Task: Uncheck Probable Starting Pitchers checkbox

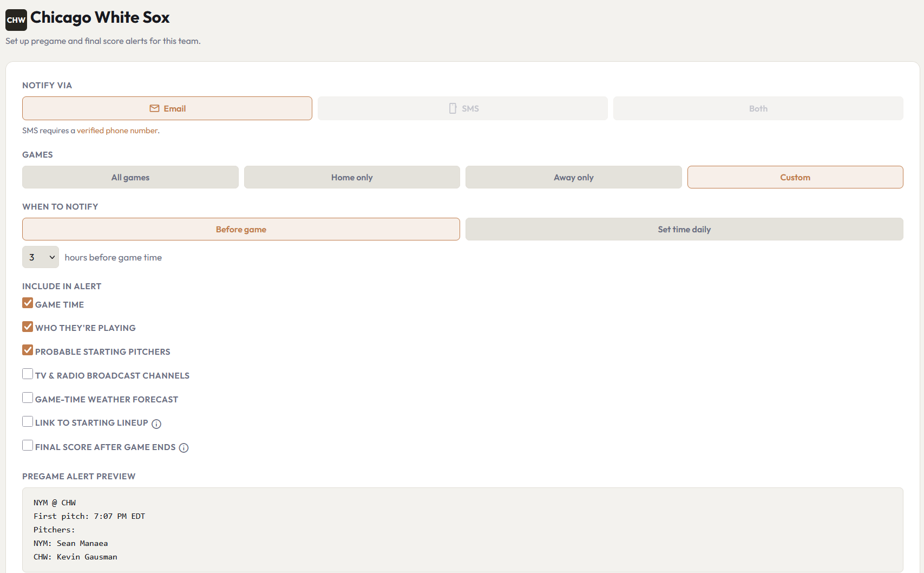Action: 28,350
